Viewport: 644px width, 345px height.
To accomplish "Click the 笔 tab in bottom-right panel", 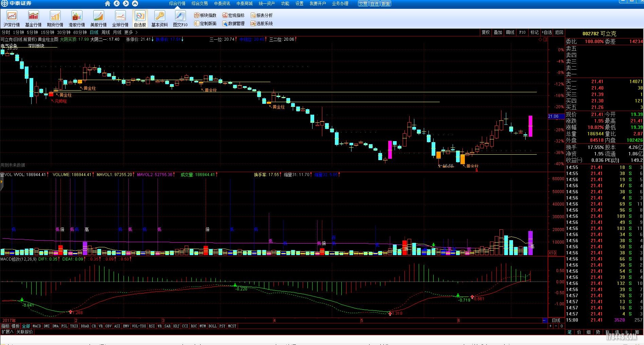I will point(569,332).
